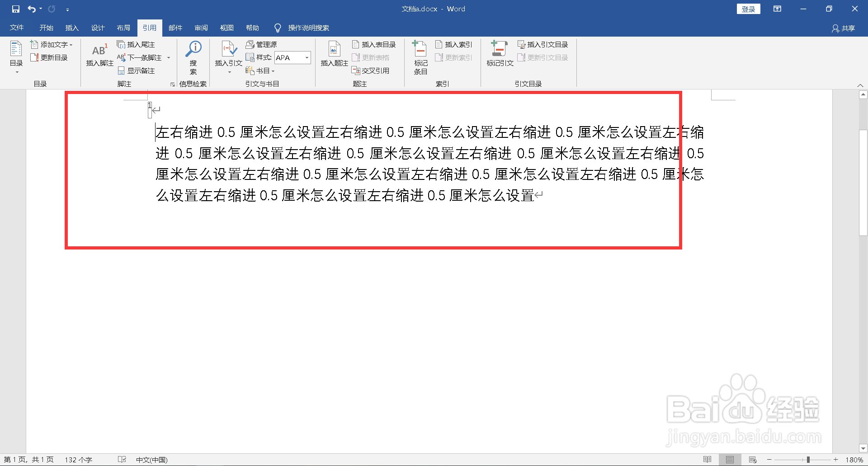Click 管理源 to manage sources

click(x=261, y=44)
